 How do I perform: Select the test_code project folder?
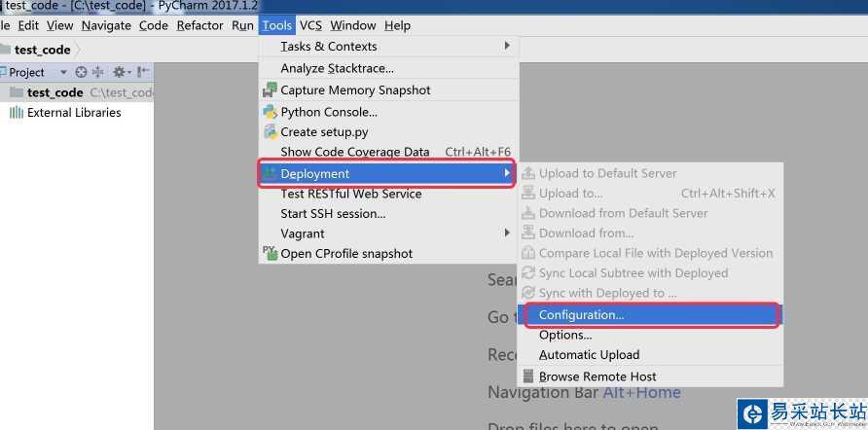(54, 92)
